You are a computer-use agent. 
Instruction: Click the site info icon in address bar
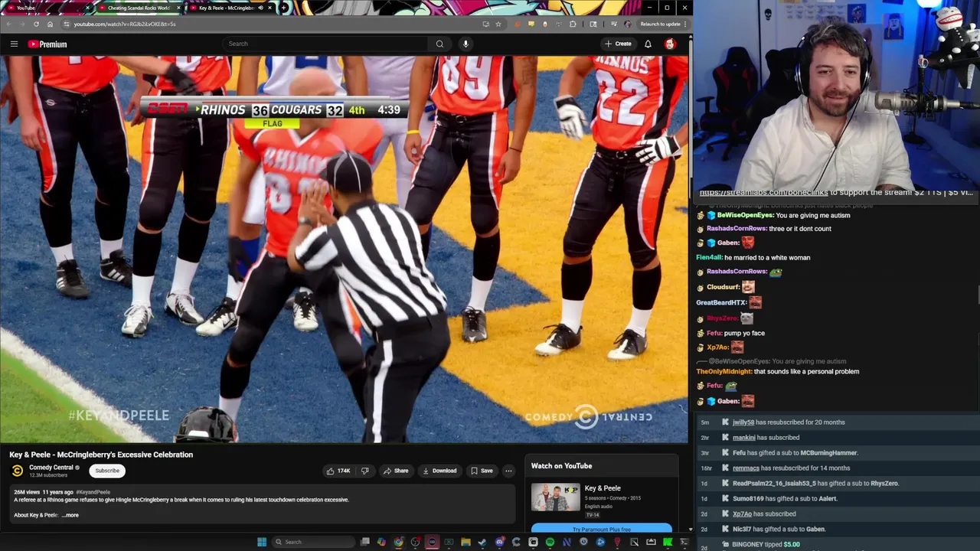(x=66, y=24)
